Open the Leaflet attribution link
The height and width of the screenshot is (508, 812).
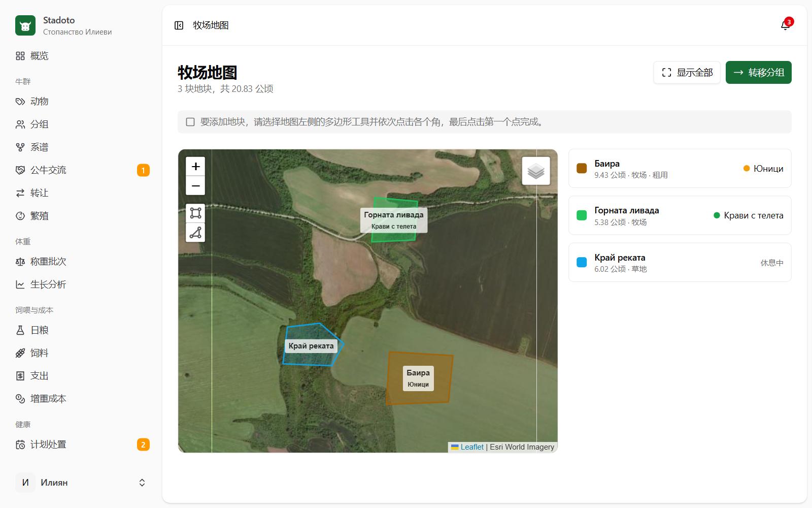pos(472,447)
